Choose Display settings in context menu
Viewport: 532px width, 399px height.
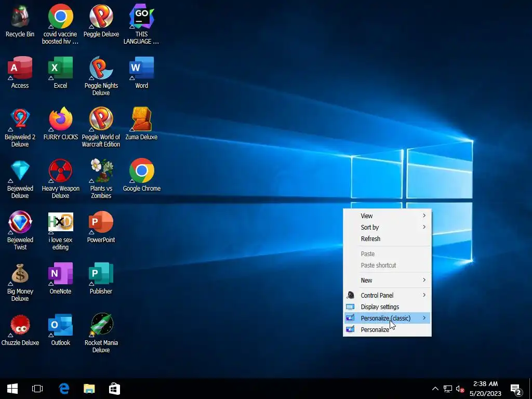click(x=388, y=307)
